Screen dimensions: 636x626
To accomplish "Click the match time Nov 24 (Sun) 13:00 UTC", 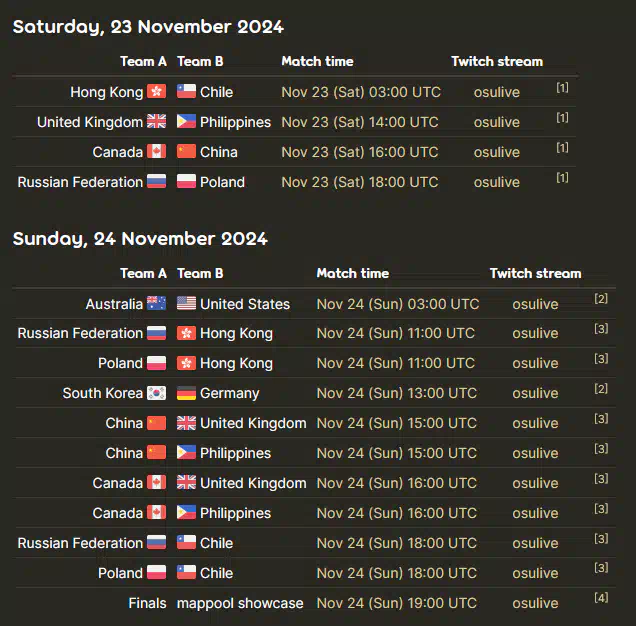I will click(396, 393).
